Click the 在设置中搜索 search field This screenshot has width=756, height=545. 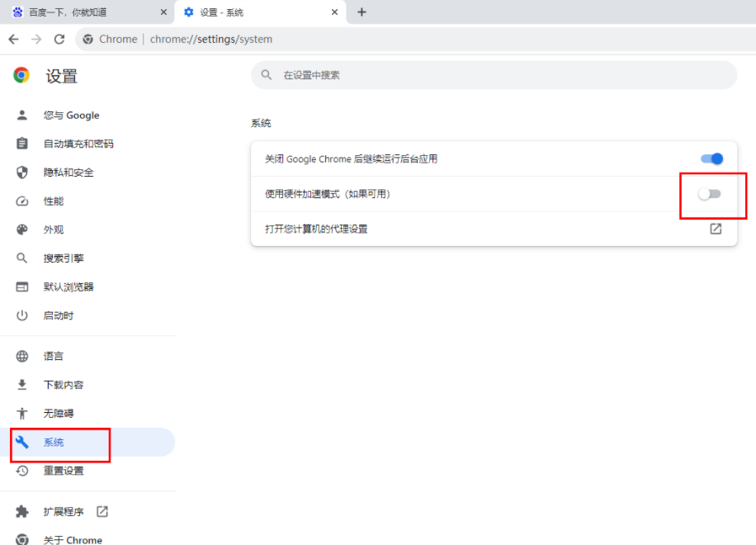(494, 75)
